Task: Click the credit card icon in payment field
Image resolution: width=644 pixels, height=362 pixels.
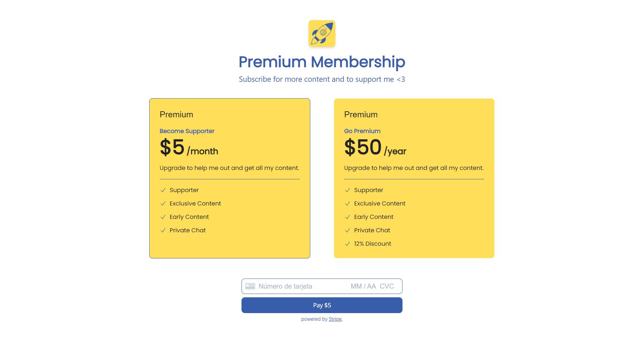Action: (x=250, y=286)
